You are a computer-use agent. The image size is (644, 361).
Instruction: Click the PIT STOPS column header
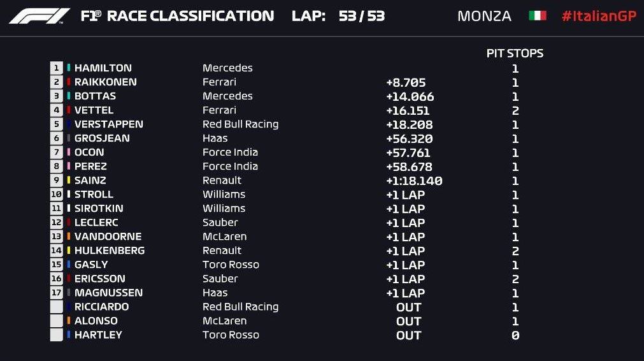click(x=515, y=54)
